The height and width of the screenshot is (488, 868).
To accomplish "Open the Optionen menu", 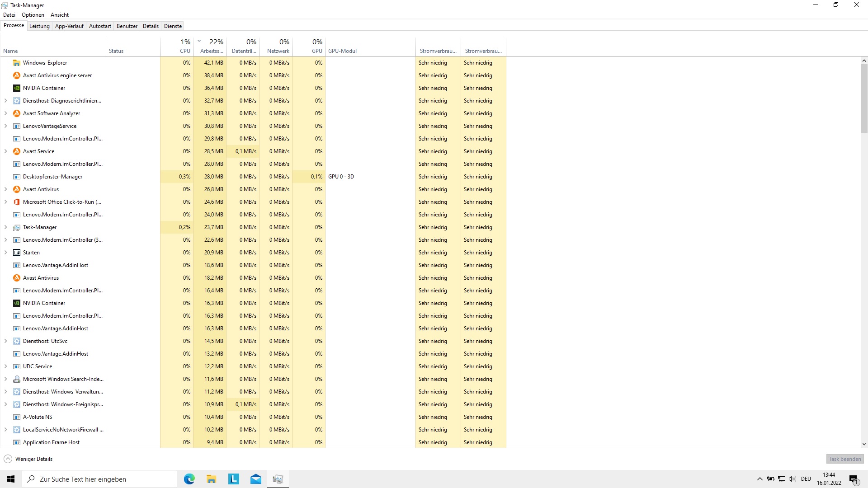I will [33, 15].
